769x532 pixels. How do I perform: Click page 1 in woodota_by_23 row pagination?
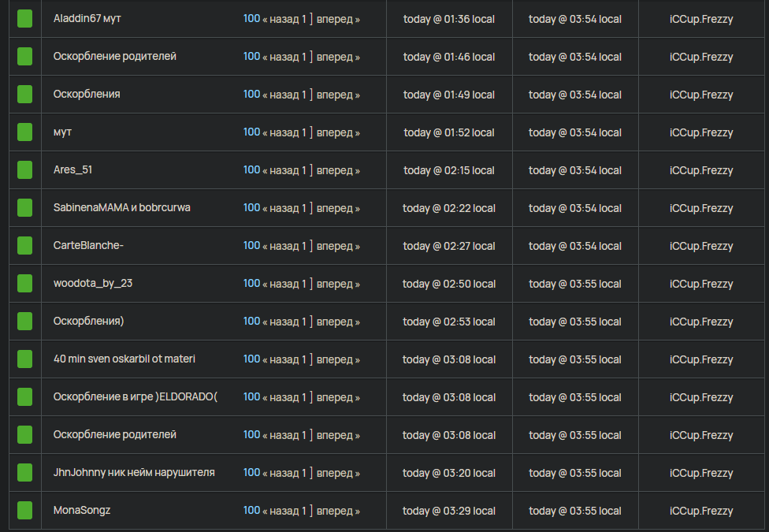point(303,284)
